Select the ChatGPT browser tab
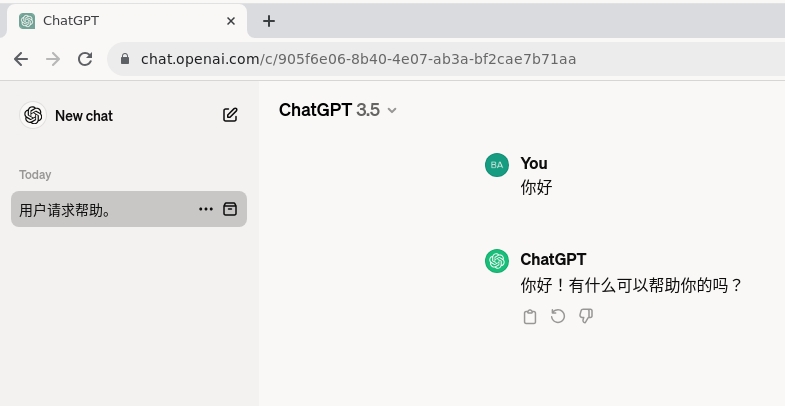 120,21
